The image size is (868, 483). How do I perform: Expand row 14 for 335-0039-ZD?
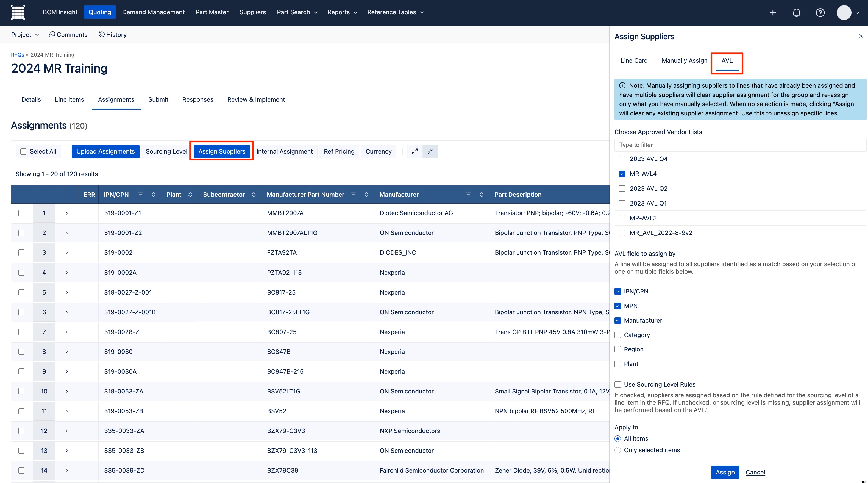67,470
